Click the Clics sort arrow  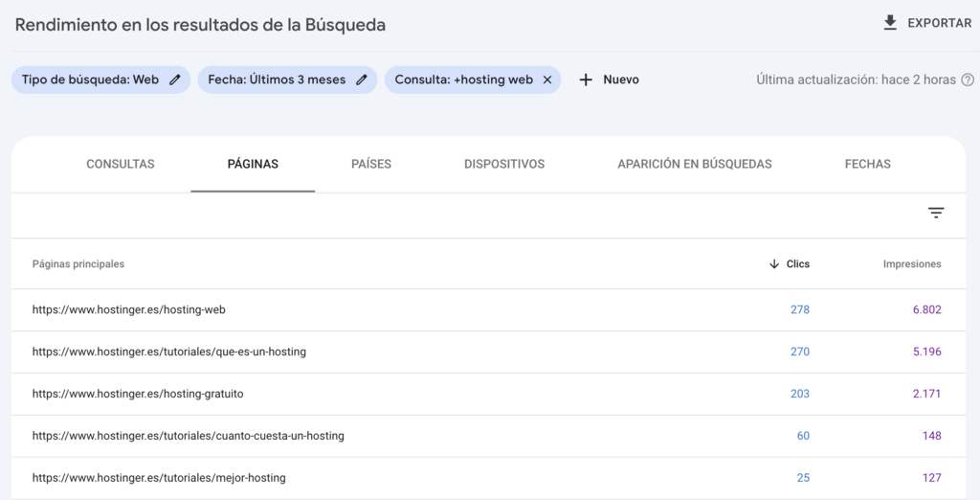774,264
